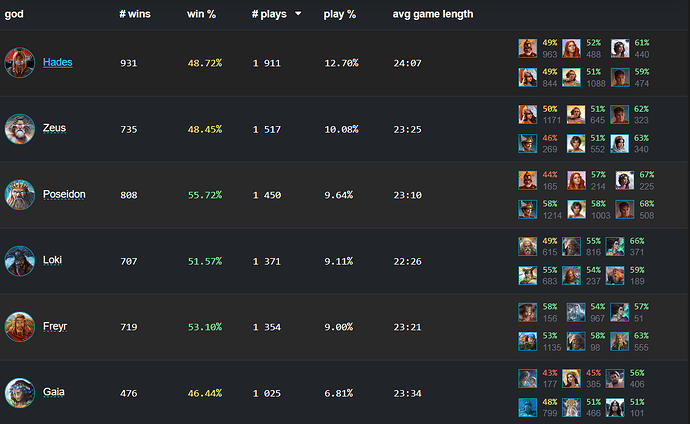This screenshot has width=690, height=424.
Task: Click Loki's matchup icon with 66% win rate
Action: click(615, 246)
